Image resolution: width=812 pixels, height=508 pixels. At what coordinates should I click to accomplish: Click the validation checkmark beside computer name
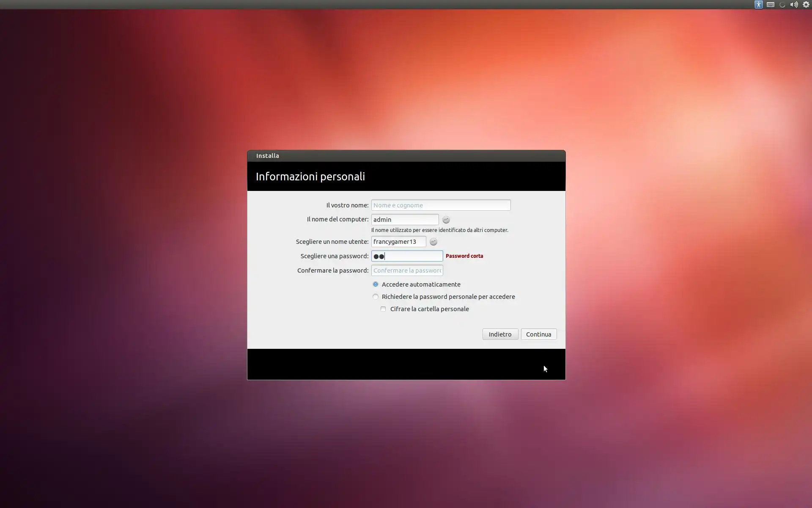(446, 220)
